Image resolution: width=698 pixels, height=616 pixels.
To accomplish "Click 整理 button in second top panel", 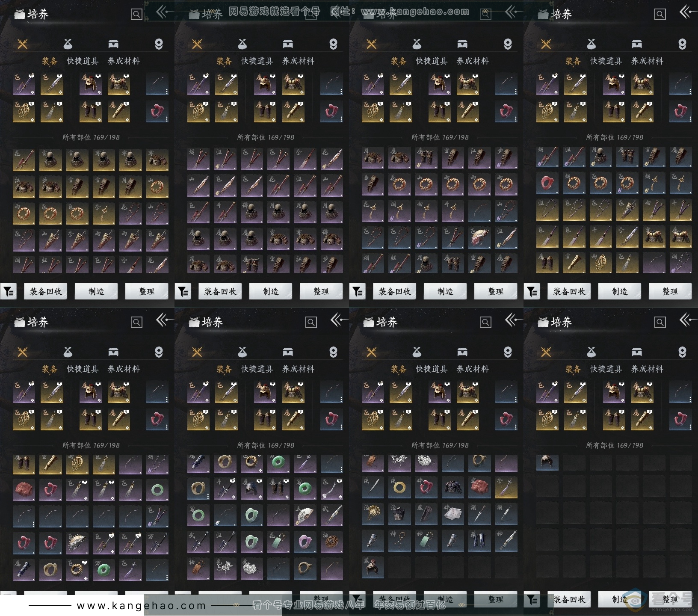I will click(x=321, y=292).
